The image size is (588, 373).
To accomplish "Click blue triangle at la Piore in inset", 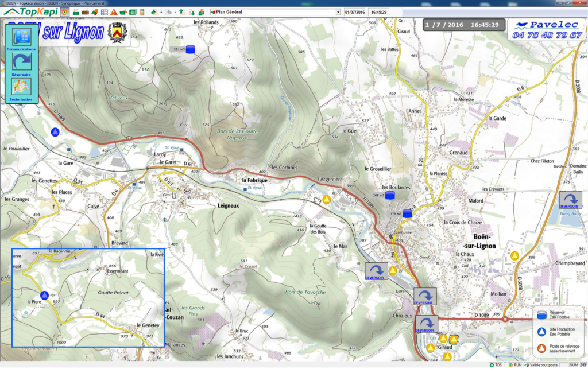I will [x=45, y=296].
